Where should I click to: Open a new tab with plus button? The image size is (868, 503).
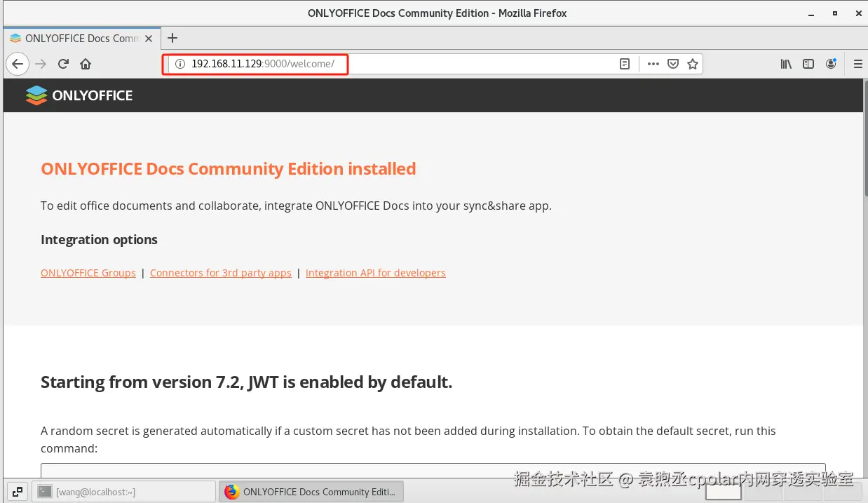[172, 38]
